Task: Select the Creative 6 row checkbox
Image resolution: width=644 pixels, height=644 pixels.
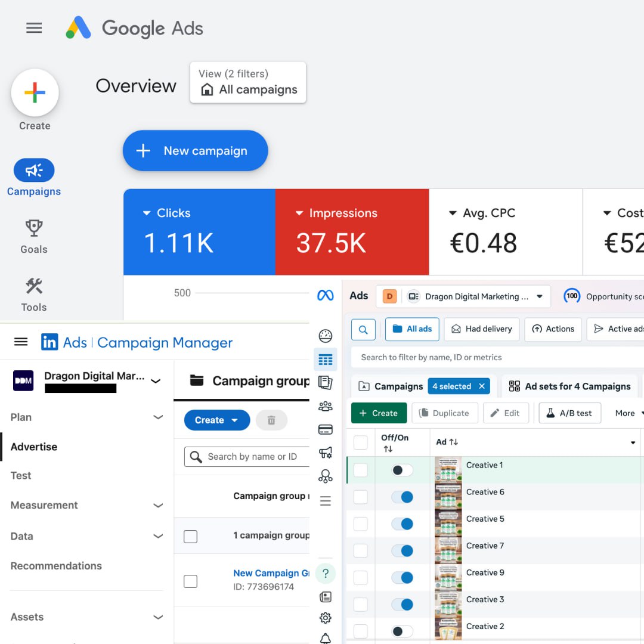Action: tap(361, 497)
